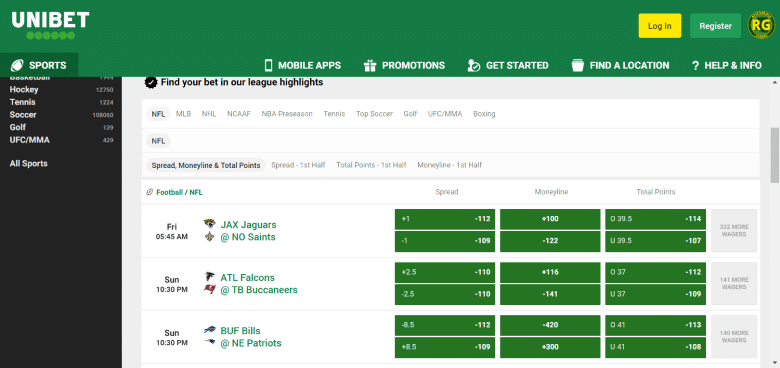Open 140 More Wagers for Bills game
Screen dimensions: 780x368
pyautogui.click(x=734, y=337)
